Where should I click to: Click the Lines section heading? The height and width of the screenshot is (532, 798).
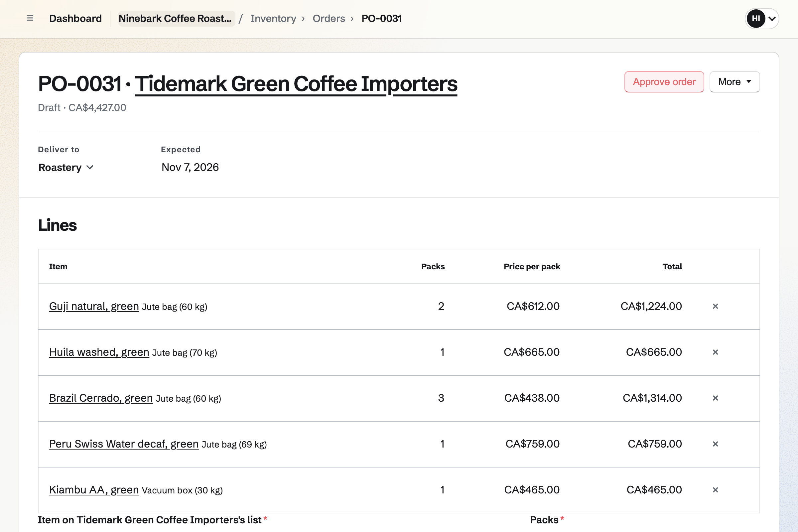click(57, 225)
